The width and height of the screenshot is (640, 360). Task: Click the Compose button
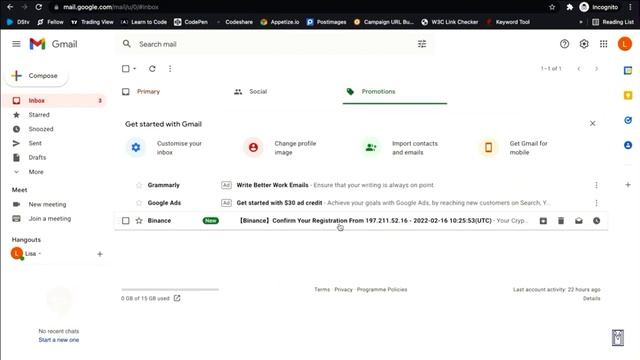[36, 76]
